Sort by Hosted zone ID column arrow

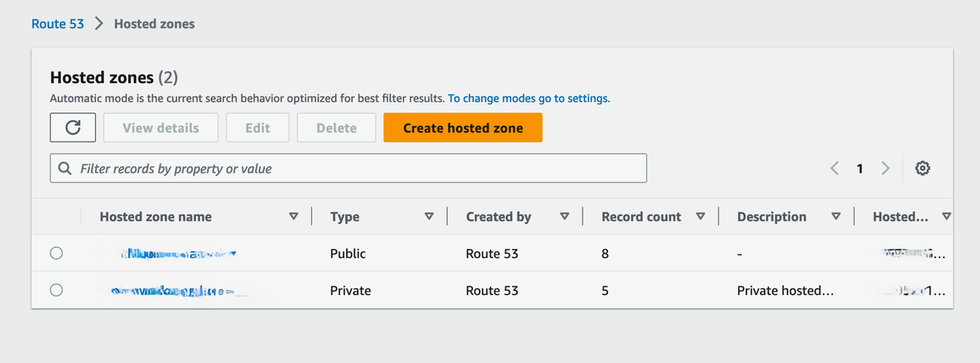(x=946, y=216)
